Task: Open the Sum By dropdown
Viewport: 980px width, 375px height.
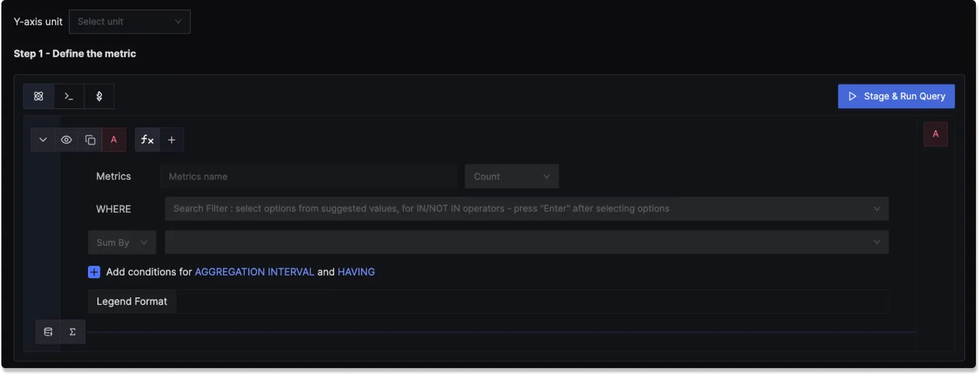Action: (122, 242)
